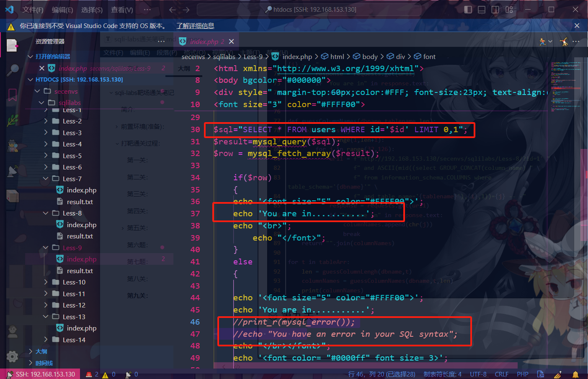Change encoding via UTF-8 status
This screenshot has height=379, width=588.
478,374
